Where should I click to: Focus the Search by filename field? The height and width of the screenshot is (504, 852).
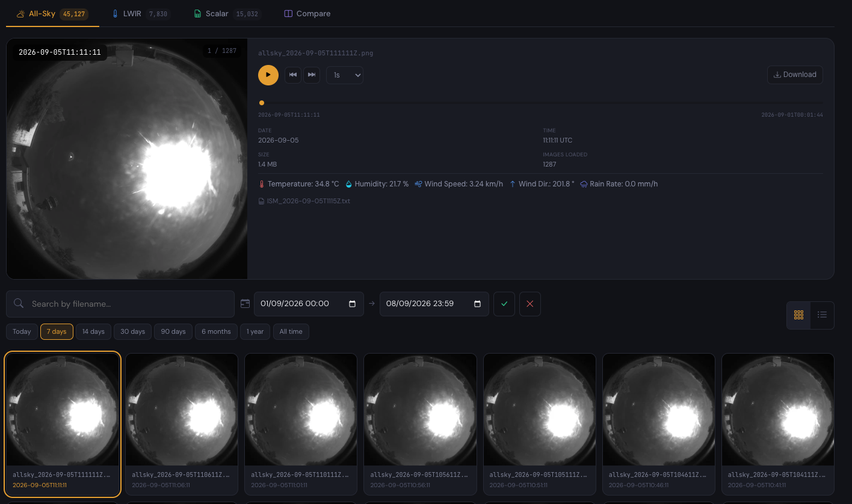(120, 304)
